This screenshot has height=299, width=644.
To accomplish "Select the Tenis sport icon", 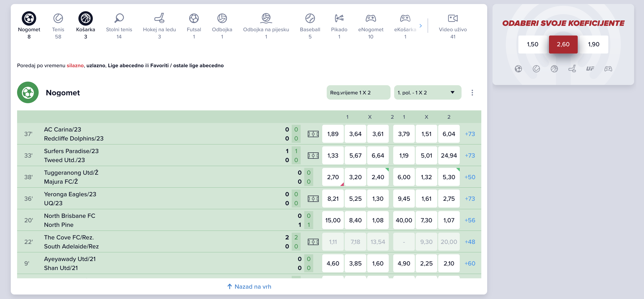I will 58,18.
